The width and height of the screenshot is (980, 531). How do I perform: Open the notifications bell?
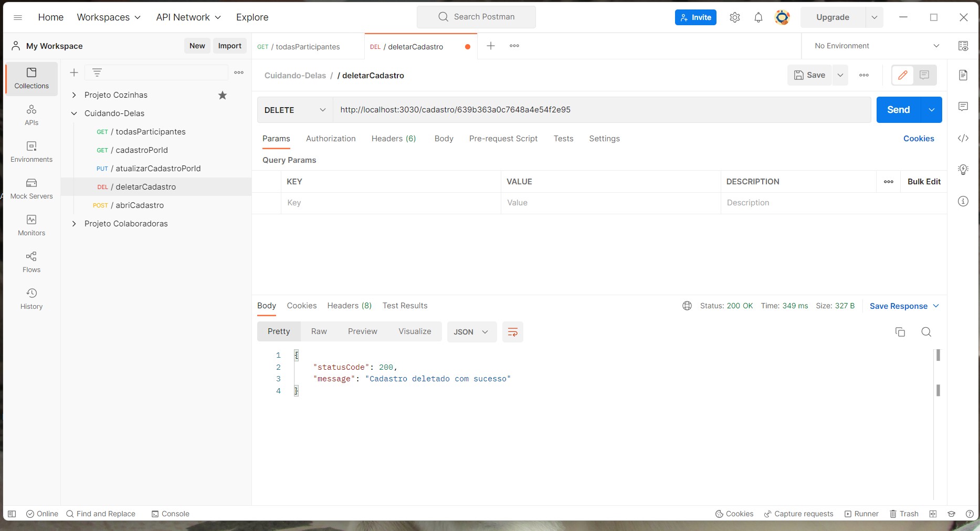[x=758, y=17]
